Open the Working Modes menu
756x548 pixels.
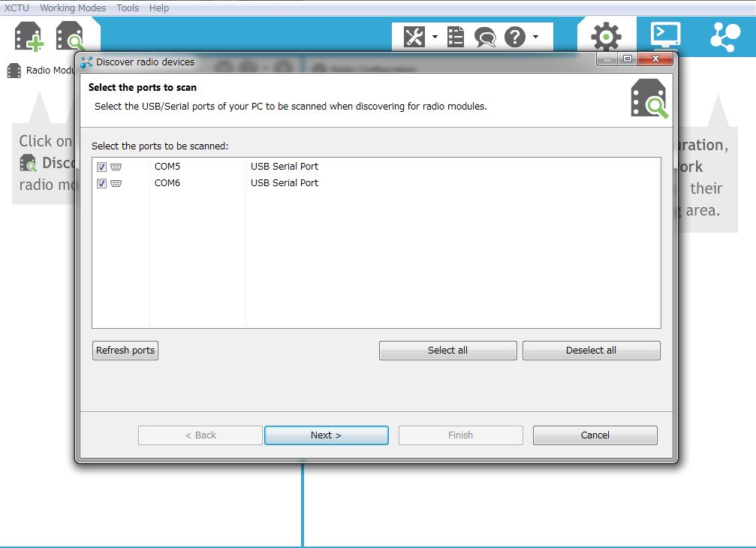[x=73, y=8]
